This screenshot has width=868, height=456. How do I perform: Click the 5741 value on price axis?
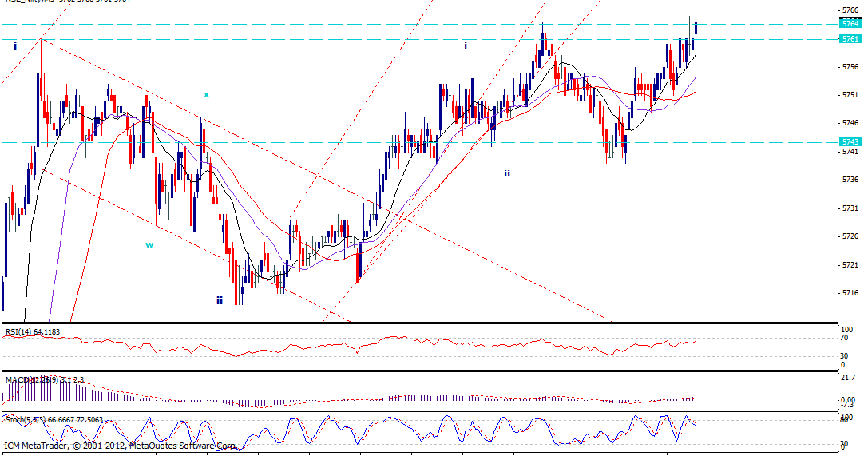coord(850,151)
